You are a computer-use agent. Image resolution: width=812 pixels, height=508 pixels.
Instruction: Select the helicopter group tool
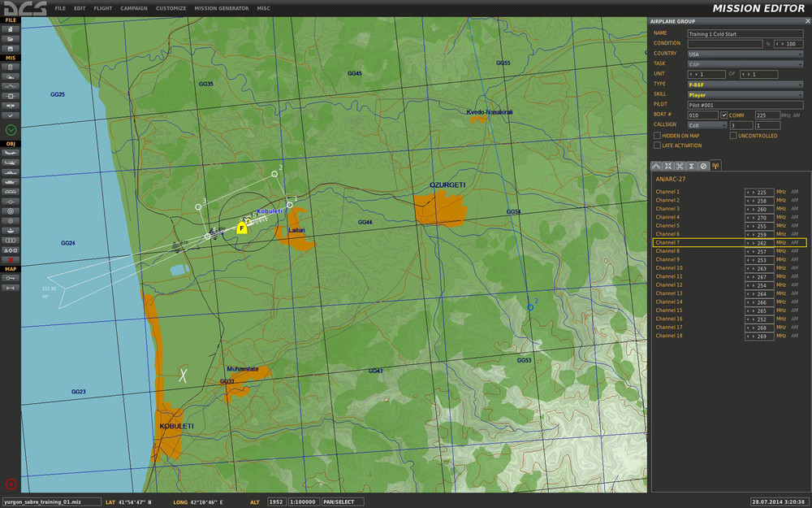pyautogui.click(x=11, y=163)
